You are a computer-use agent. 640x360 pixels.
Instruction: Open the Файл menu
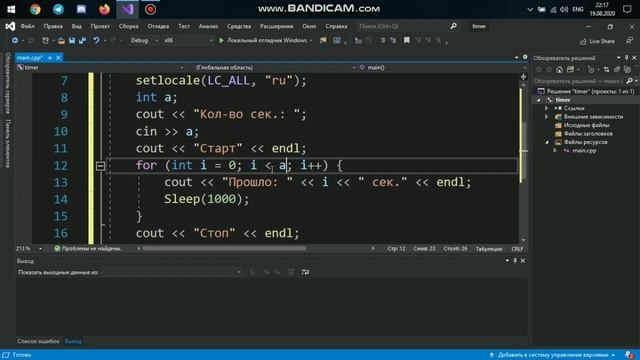(x=27, y=26)
